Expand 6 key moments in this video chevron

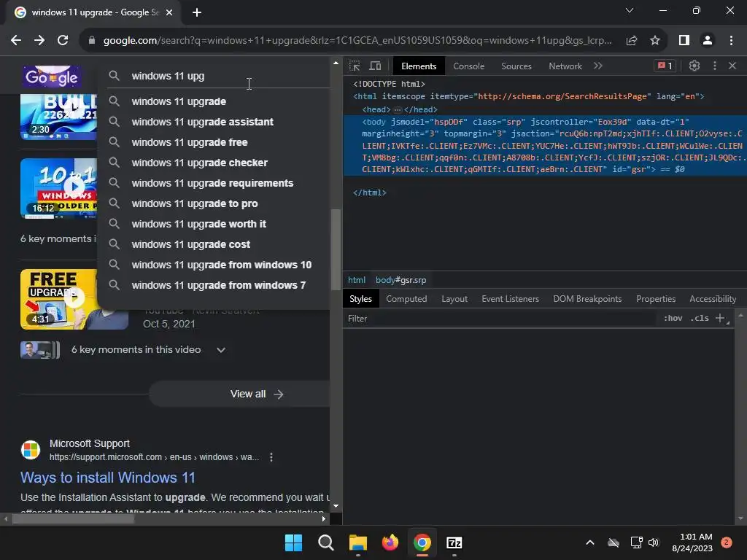(x=221, y=350)
